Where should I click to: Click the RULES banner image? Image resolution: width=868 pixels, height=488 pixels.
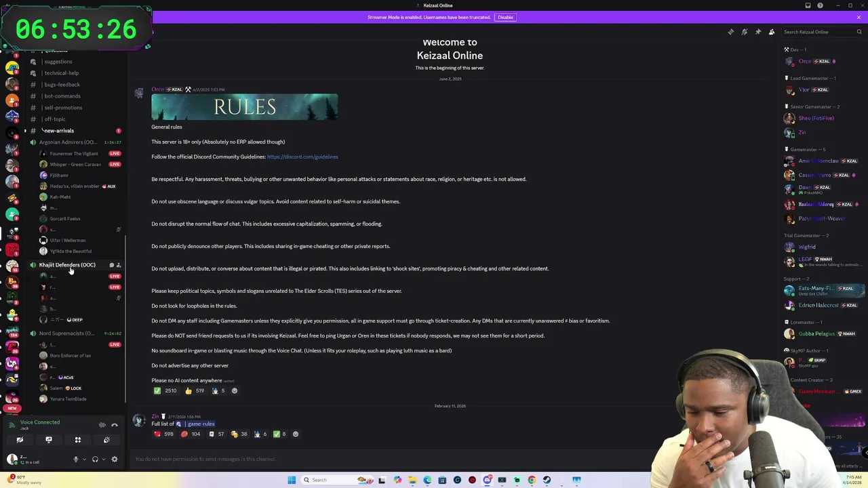pyautogui.click(x=245, y=106)
